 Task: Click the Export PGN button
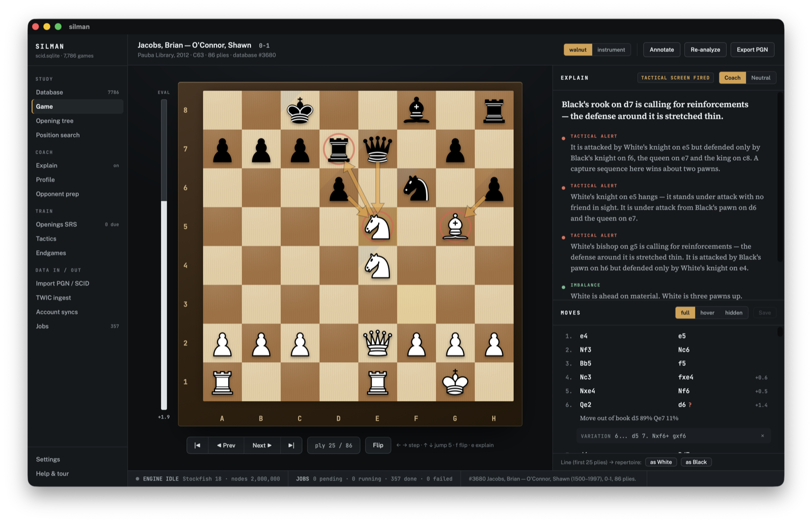[x=752, y=50]
